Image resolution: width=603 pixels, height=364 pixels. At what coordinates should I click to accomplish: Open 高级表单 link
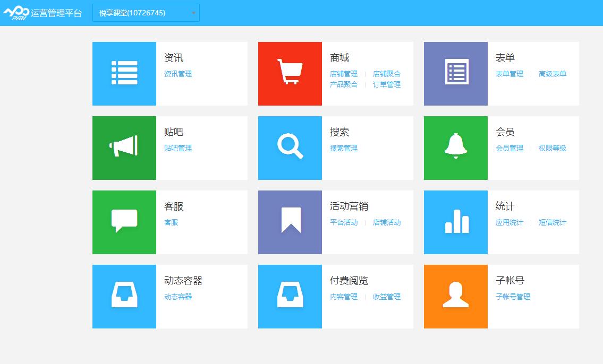(x=553, y=74)
